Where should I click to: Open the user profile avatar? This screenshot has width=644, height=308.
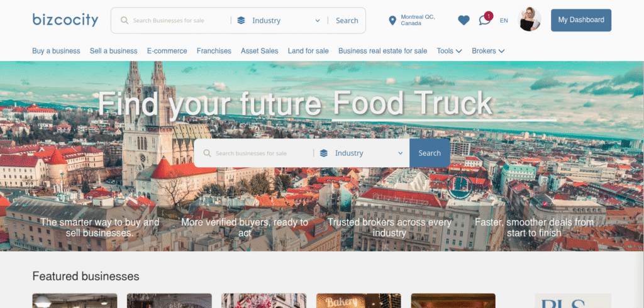tap(530, 19)
